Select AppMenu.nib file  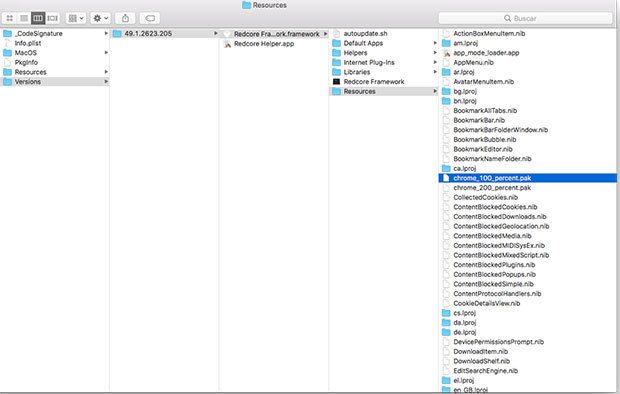(528, 63)
